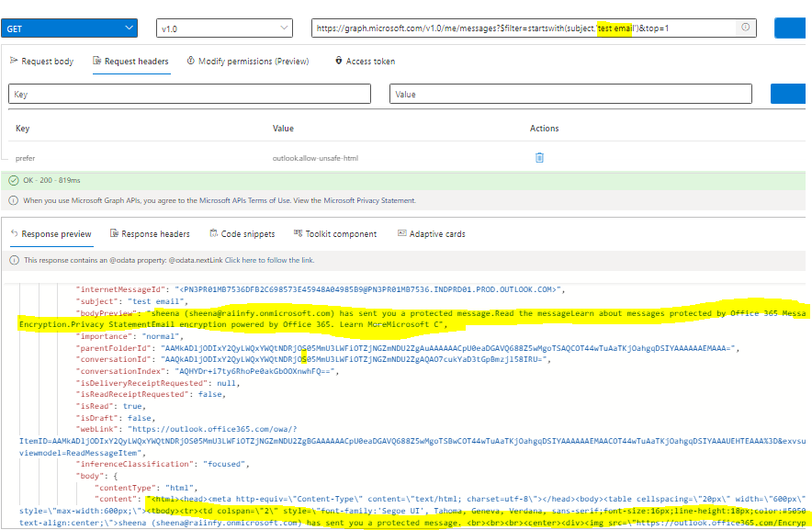Click the blue Run query button

(790, 28)
